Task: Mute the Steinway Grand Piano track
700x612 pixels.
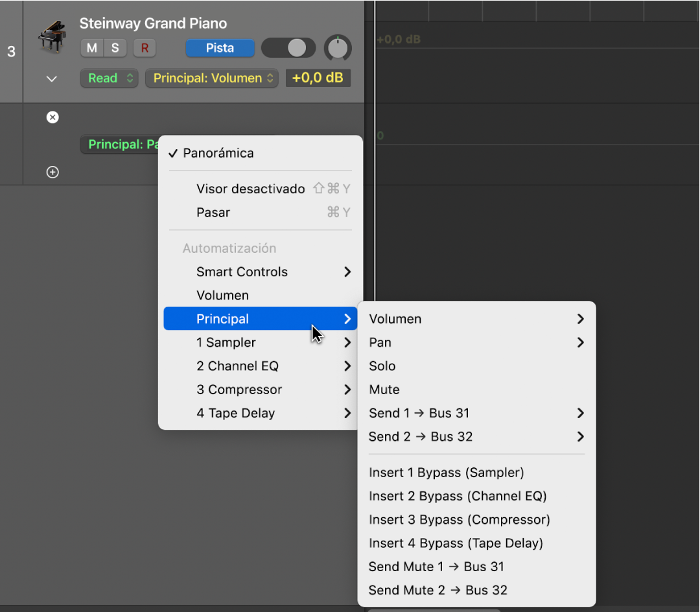Action: pyautogui.click(x=92, y=48)
